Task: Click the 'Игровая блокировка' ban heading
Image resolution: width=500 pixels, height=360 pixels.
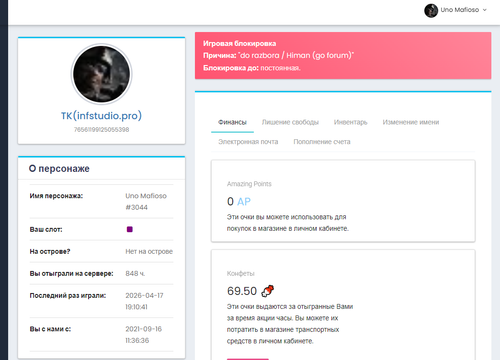Action: (239, 43)
